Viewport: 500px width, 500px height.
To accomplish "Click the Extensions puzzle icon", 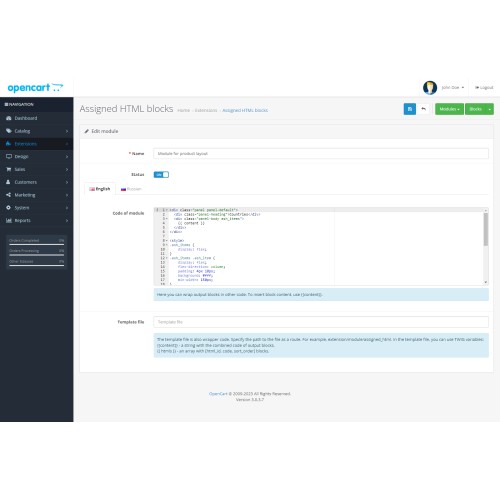I will pos(9,144).
